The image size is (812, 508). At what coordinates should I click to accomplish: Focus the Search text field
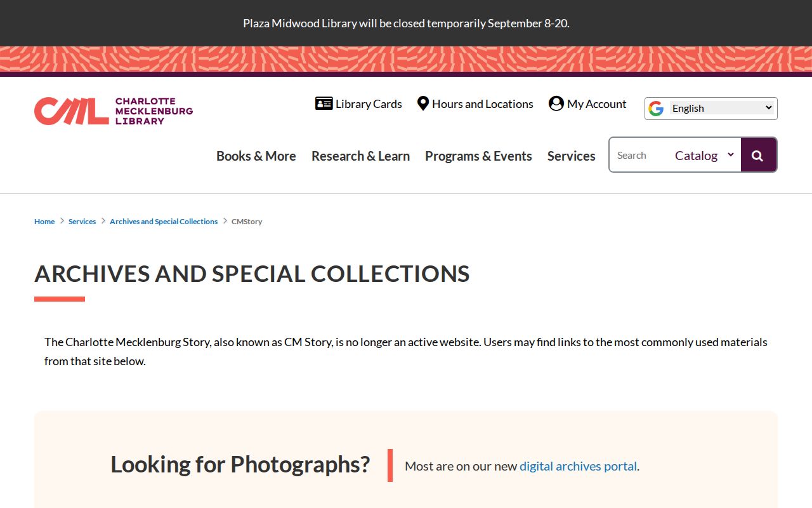click(x=639, y=155)
